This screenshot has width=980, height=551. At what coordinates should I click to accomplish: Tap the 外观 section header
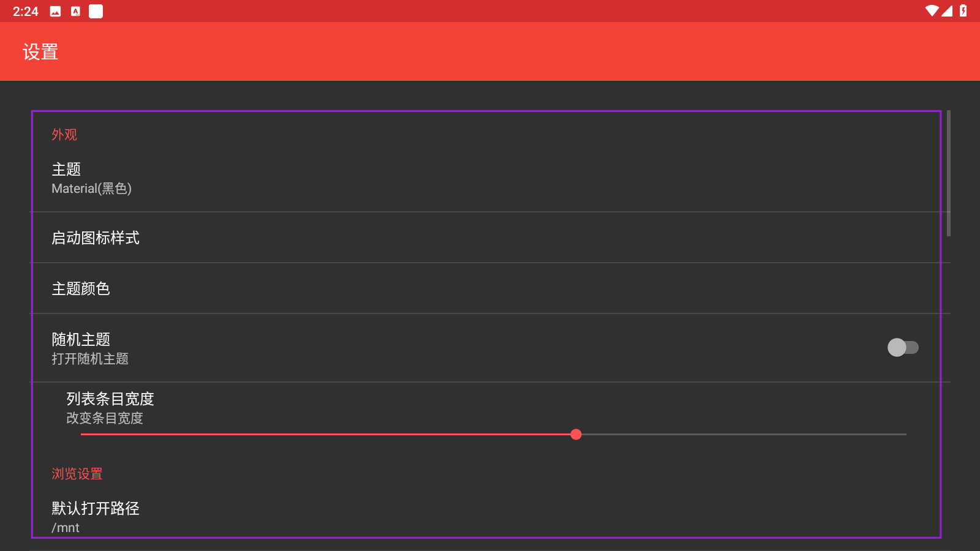point(64,135)
